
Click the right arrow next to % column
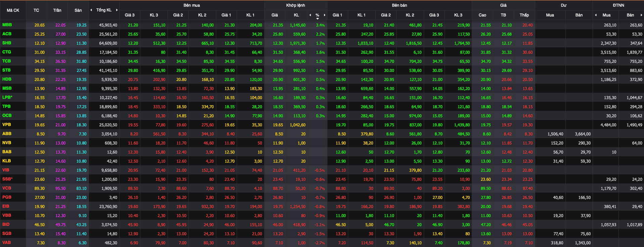[x=324, y=15]
